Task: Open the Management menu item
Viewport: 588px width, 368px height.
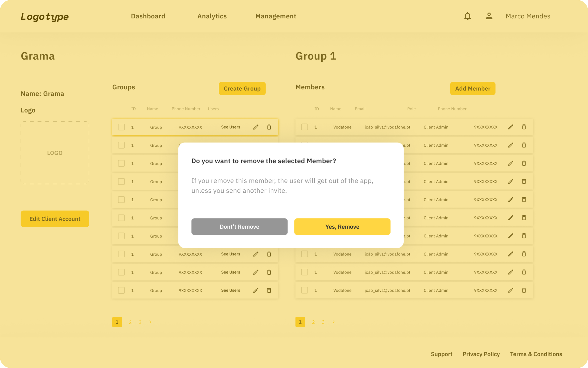Action: pos(276,16)
